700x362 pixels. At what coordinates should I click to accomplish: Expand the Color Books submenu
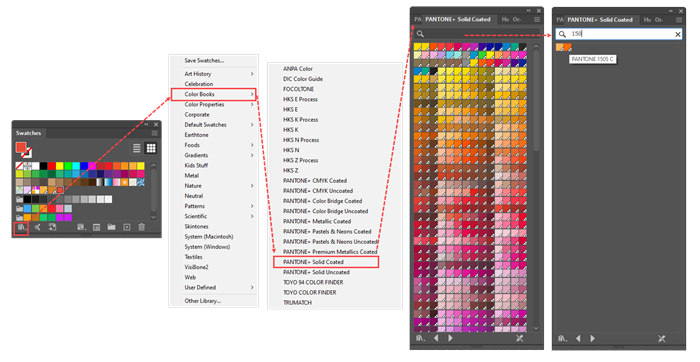tap(214, 94)
